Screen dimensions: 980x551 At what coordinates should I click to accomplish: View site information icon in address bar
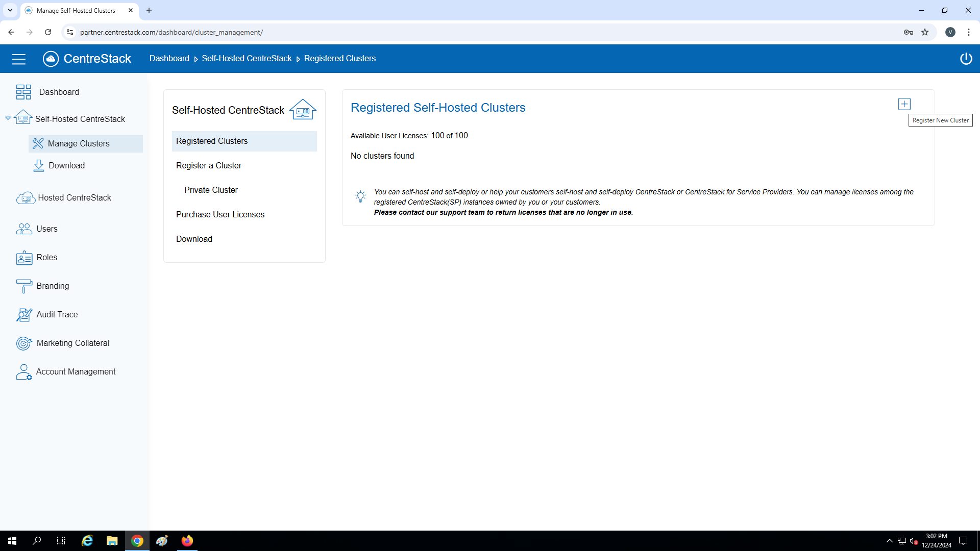tap(70, 32)
